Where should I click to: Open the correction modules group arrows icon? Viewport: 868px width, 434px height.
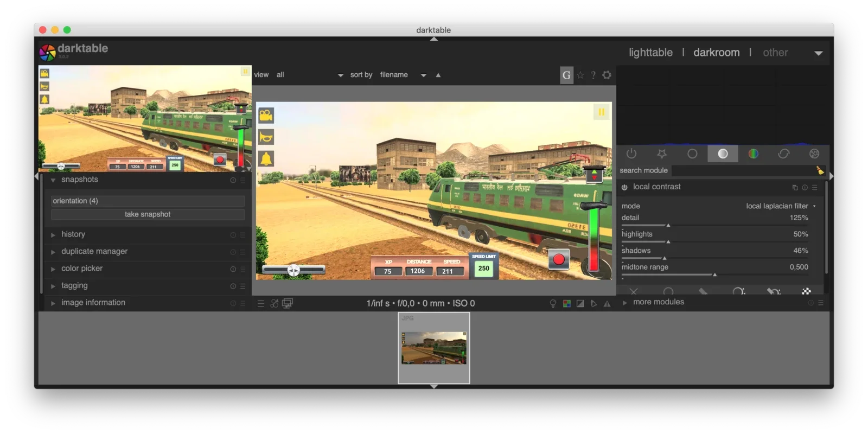(783, 154)
